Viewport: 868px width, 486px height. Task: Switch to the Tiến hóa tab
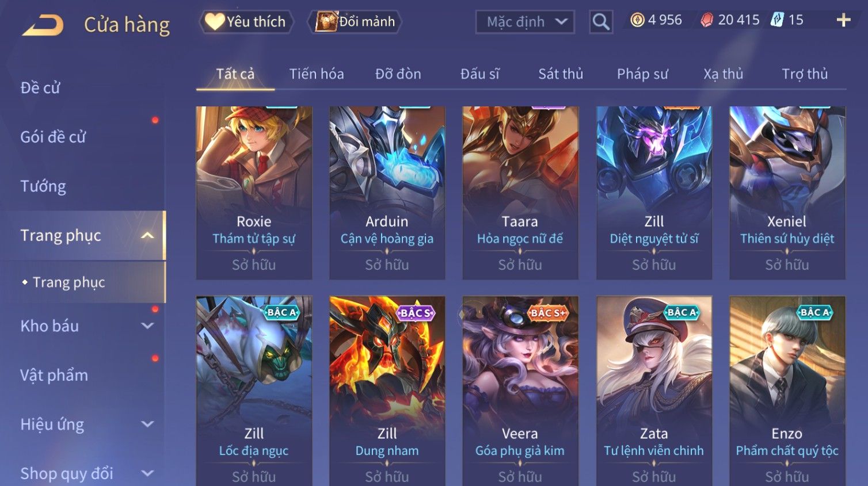[317, 74]
